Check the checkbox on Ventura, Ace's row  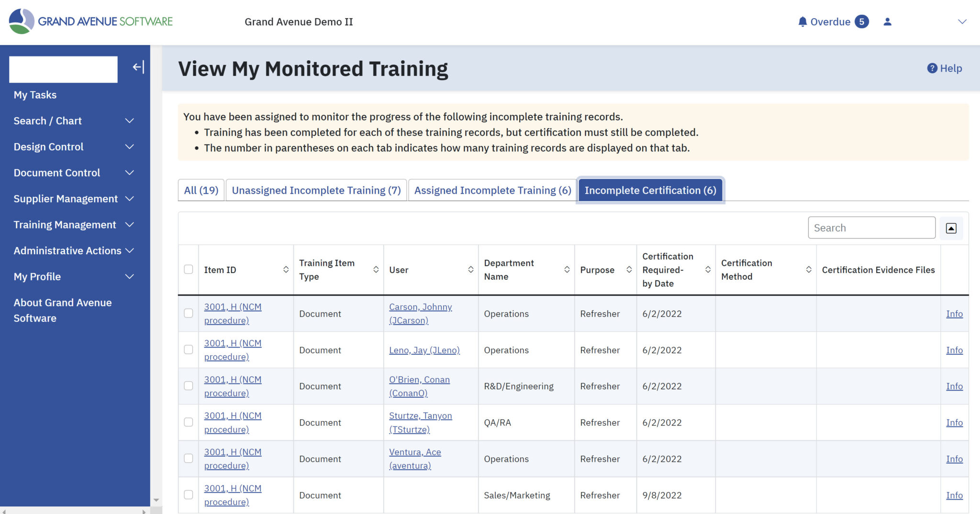click(188, 459)
